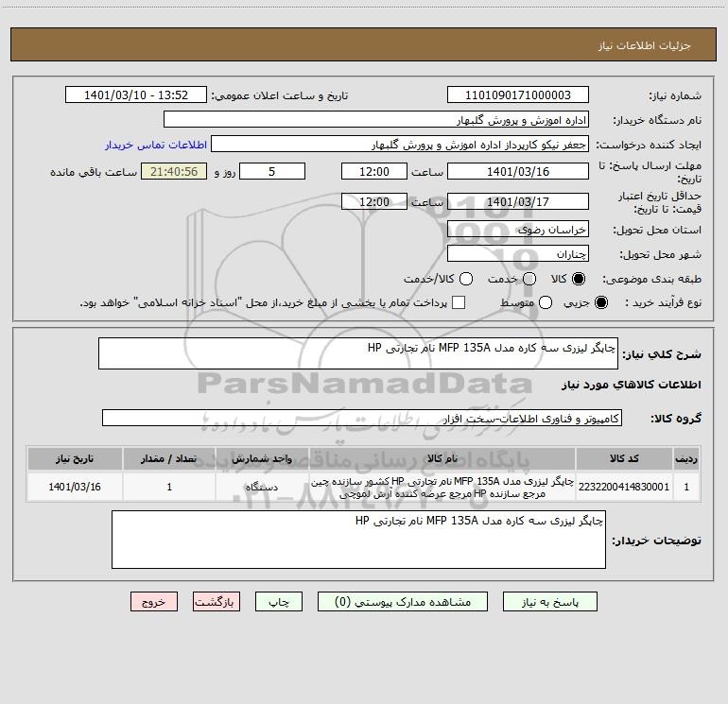Viewport: 728px width, 704px height.
Task: Click the buyer name field اداره اموزش و پرورش گلبهار
Action: [376, 119]
